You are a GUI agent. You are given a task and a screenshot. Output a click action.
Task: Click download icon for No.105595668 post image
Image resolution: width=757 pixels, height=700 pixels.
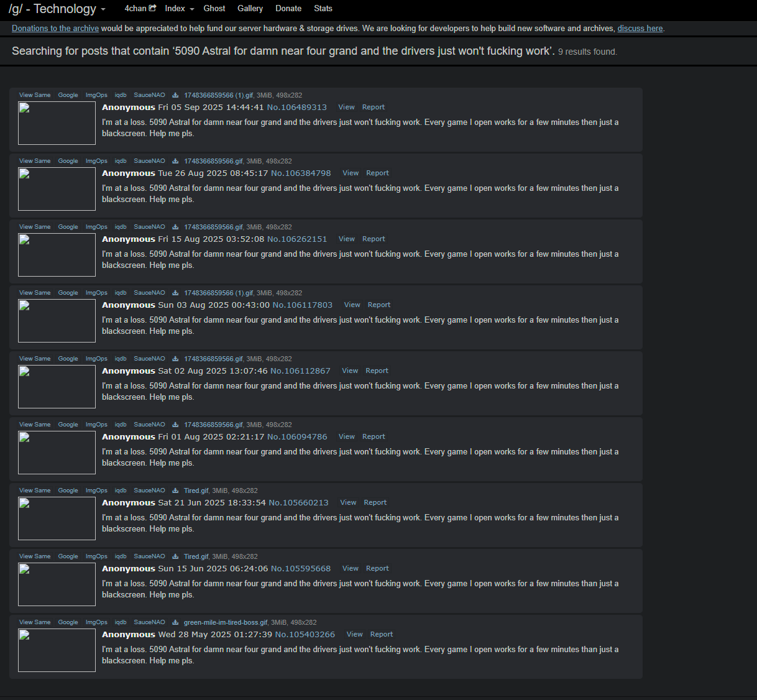coord(175,556)
